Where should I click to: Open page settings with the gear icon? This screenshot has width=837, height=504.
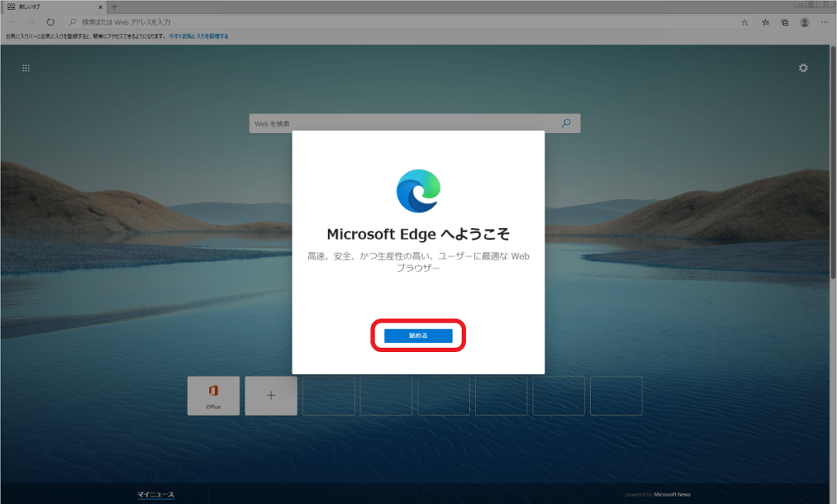click(803, 68)
